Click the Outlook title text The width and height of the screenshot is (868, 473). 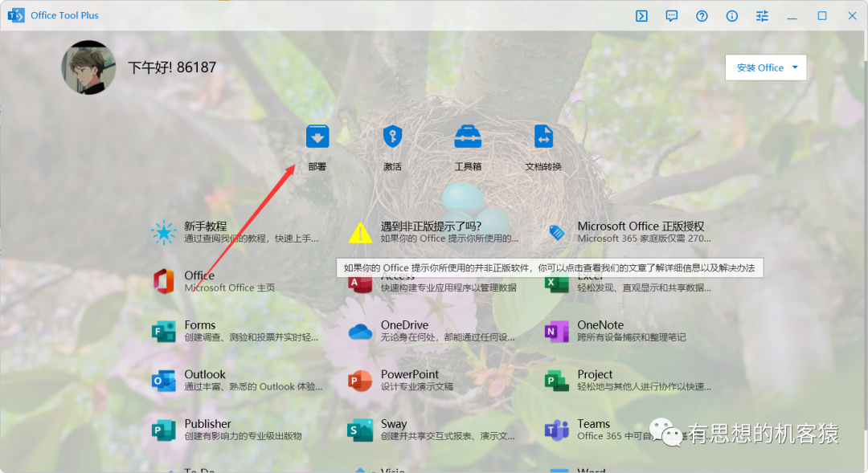205,374
